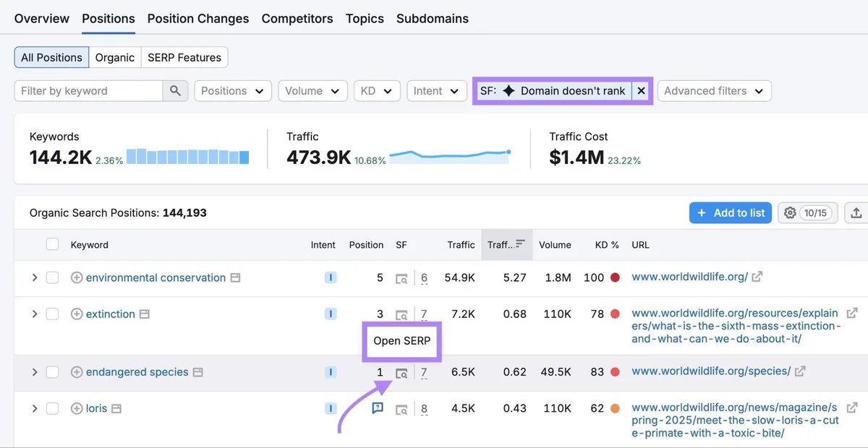The height and width of the screenshot is (448, 868).
Task: Sort by the Volume column header
Action: point(555,244)
